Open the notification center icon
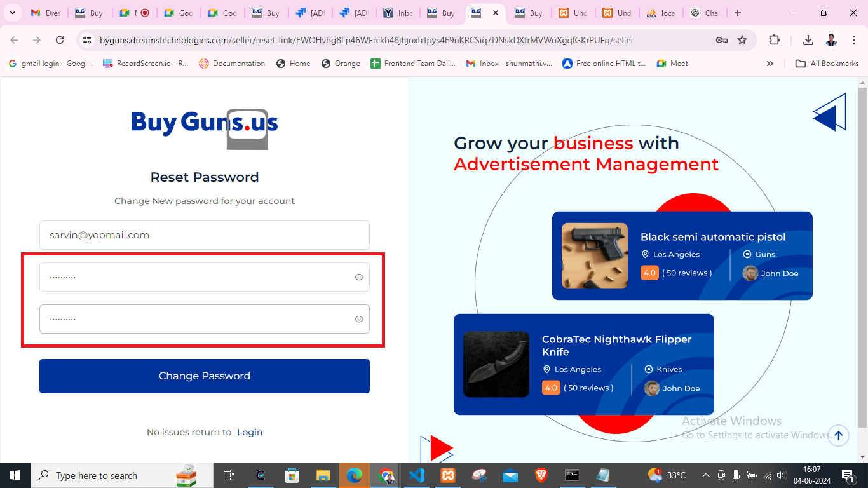868x488 pixels. [848, 475]
